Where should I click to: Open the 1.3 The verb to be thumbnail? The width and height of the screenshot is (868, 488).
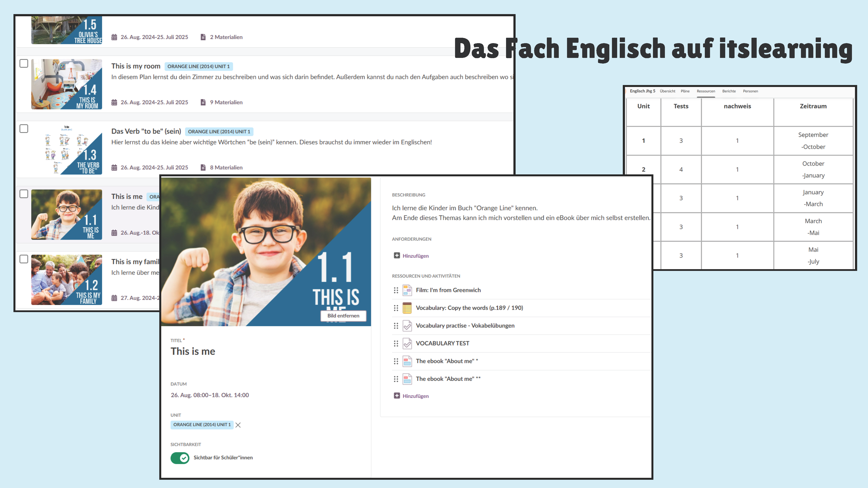[66, 149]
